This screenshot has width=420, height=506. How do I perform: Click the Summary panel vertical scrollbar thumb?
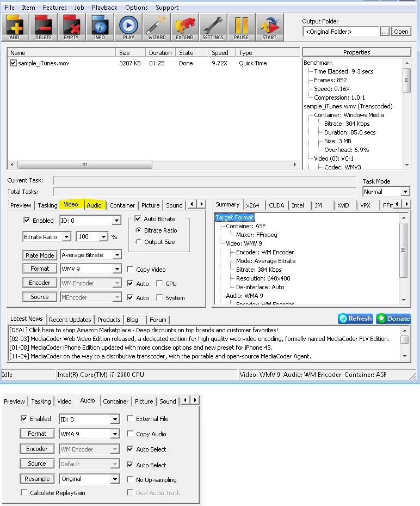click(403, 250)
